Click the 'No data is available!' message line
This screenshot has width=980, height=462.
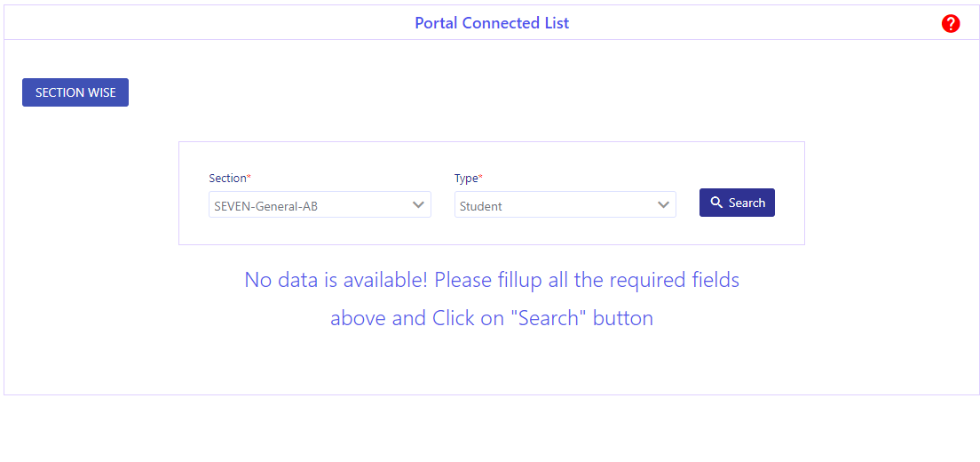[492, 280]
